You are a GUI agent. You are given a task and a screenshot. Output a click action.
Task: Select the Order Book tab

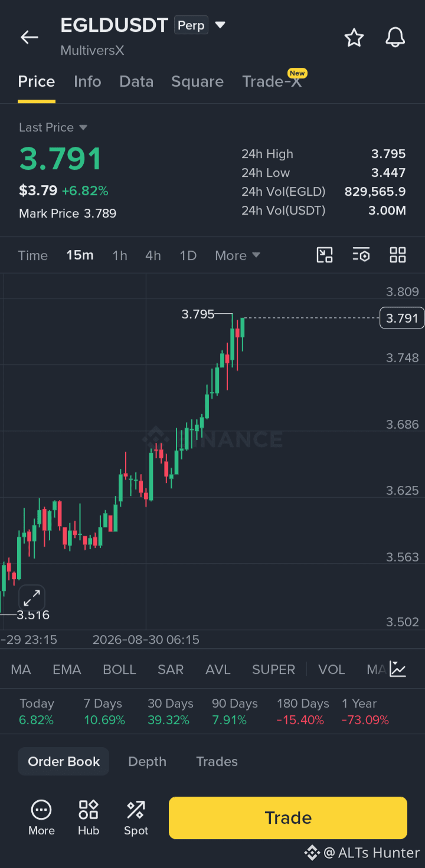click(x=64, y=761)
